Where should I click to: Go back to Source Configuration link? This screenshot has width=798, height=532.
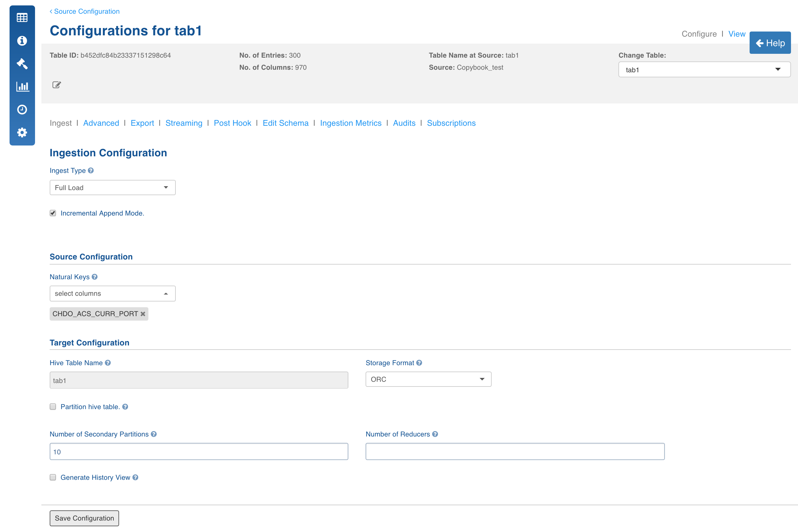click(x=84, y=11)
